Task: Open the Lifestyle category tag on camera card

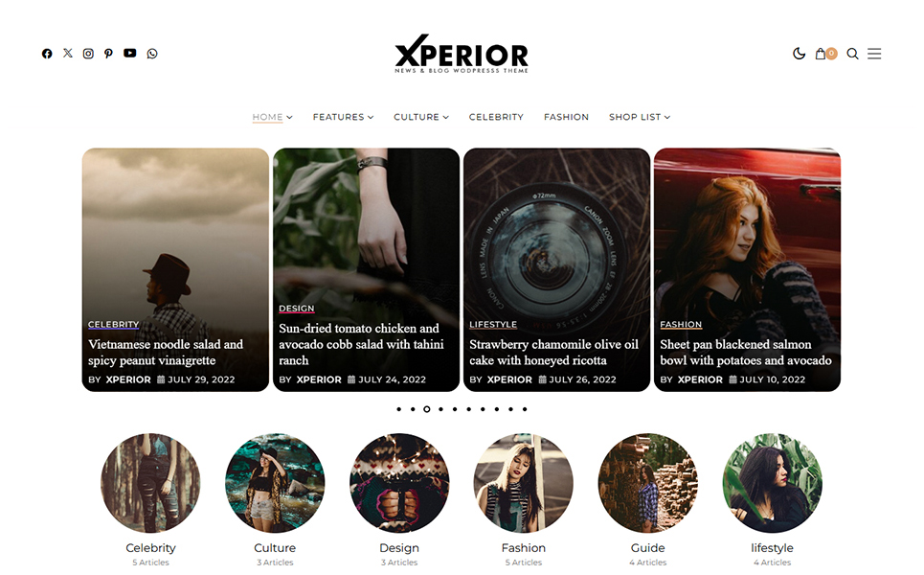Action: click(493, 324)
